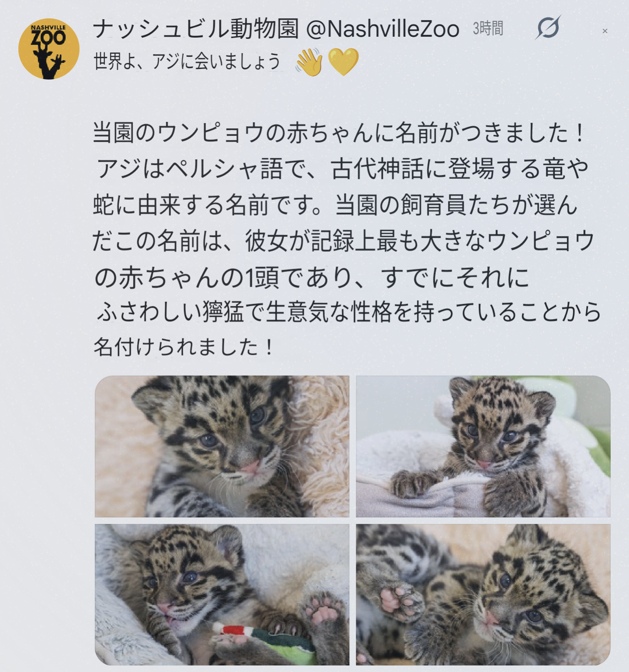Click the waving hand emoji
Screen dimensions: 629x672
click(309, 62)
